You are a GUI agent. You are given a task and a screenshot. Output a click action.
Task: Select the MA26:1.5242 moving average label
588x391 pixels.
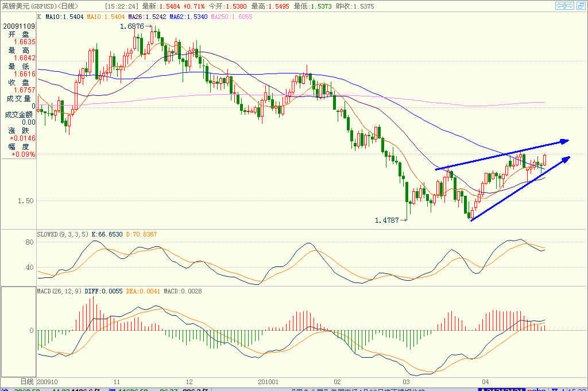(x=147, y=17)
